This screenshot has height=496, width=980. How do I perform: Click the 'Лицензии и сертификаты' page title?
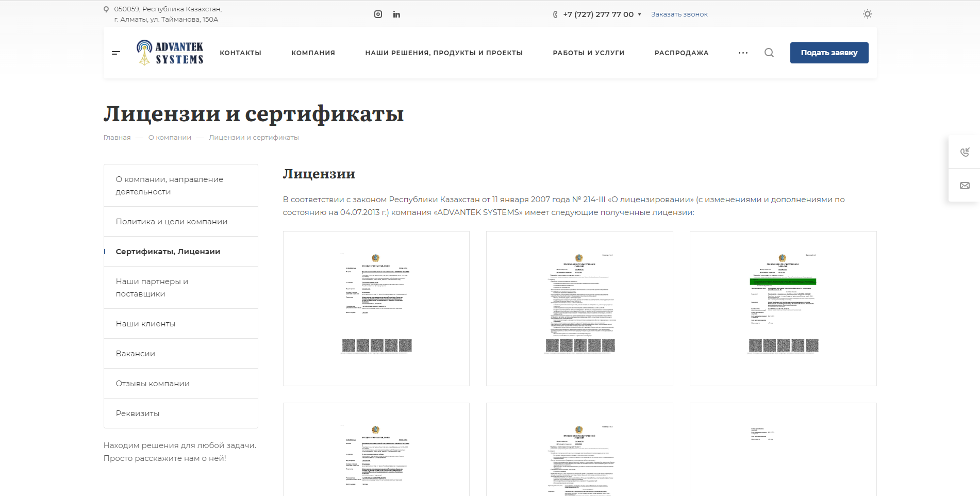point(254,114)
